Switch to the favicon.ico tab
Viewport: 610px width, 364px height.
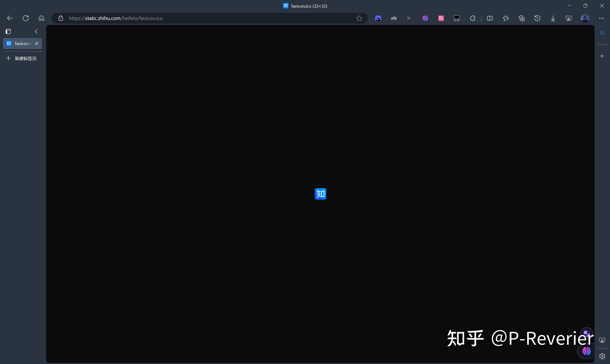point(21,43)
